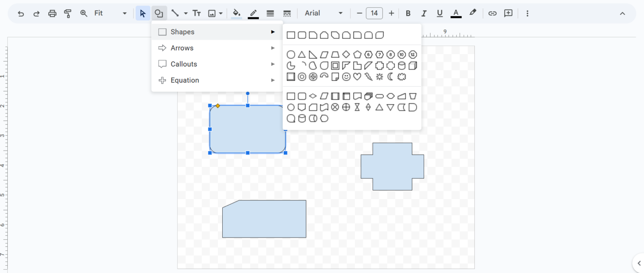Click the cross-shaped figure on the canvas
The height and width of the screenshot is (273, 644).
click(392, 167)
